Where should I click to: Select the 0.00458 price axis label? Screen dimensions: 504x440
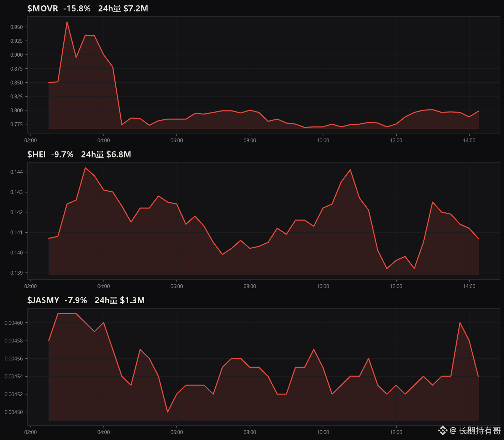(x=14, y=341)
